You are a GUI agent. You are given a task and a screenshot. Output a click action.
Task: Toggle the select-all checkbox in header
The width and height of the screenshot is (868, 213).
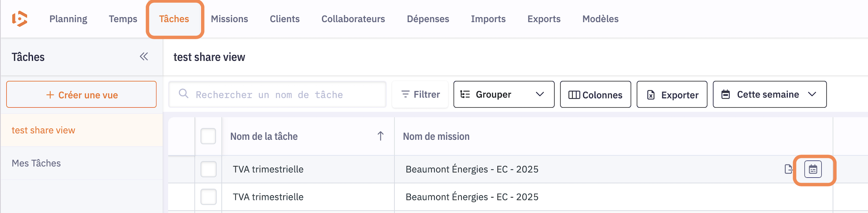208,136
